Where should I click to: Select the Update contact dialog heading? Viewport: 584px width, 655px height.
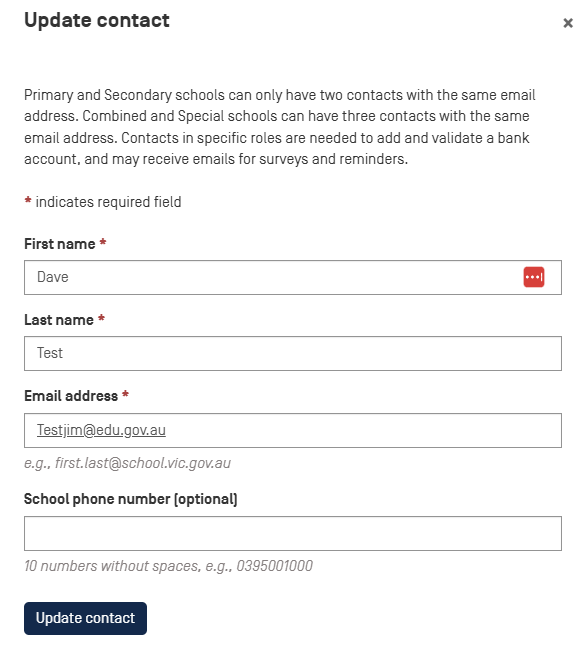(x=96, y=20)
